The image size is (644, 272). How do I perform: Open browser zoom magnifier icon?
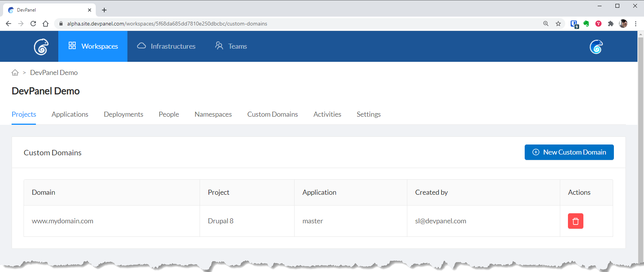pos(546,24)
